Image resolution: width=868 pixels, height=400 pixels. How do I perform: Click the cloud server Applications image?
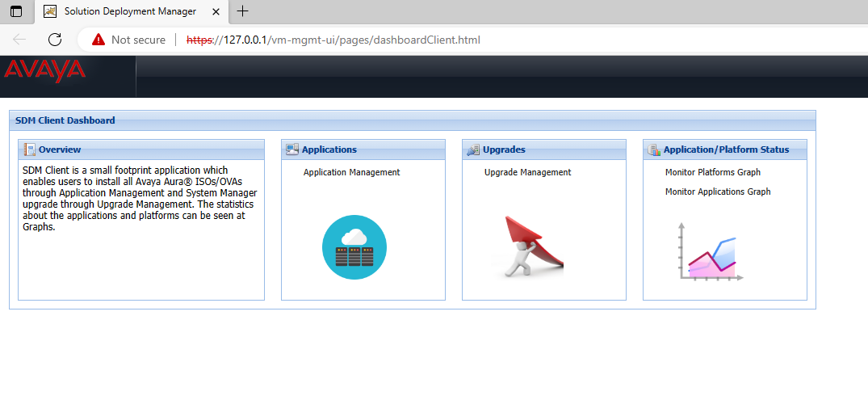[354, 247]
